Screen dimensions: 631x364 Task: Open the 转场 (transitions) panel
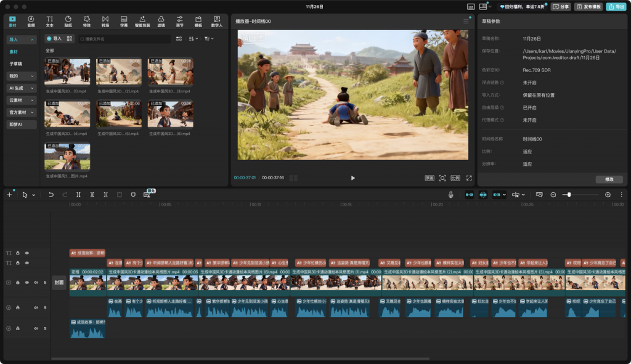click(105, 22)
